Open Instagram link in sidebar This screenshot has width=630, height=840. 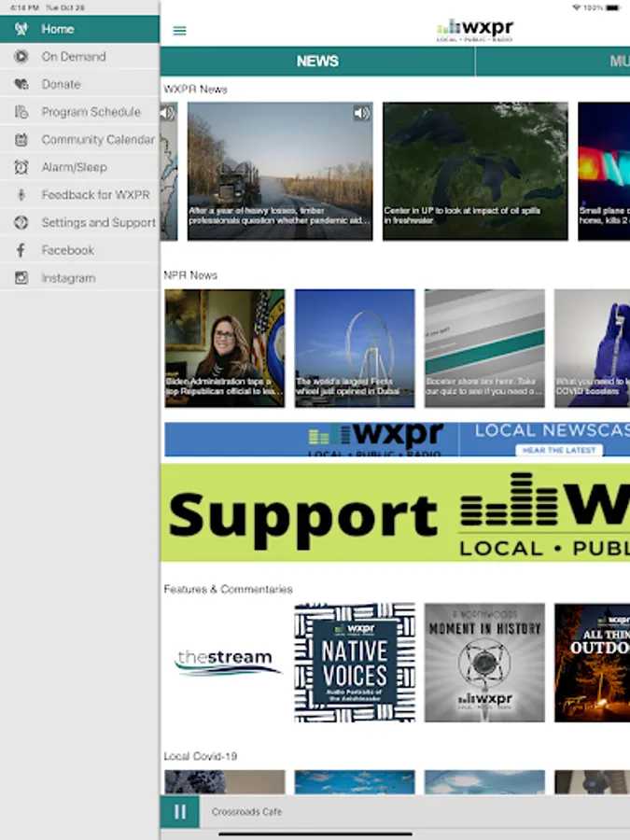(80, 278)
